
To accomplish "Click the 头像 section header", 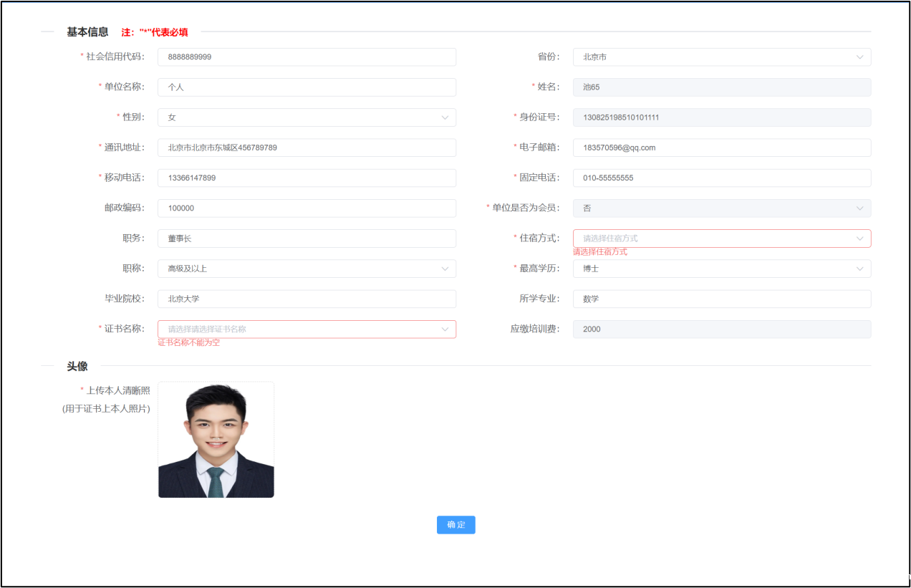I will click(x=76, y=366).
